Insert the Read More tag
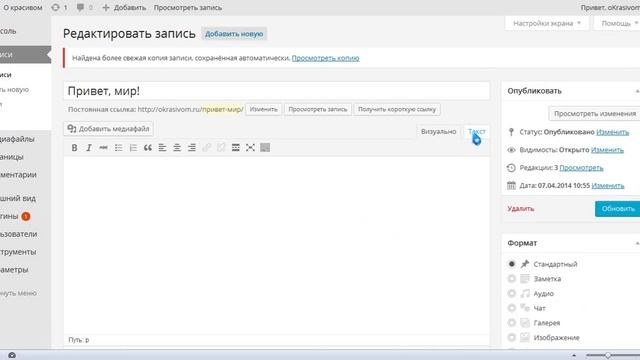 pyautogui.click(x=236, y=148)
